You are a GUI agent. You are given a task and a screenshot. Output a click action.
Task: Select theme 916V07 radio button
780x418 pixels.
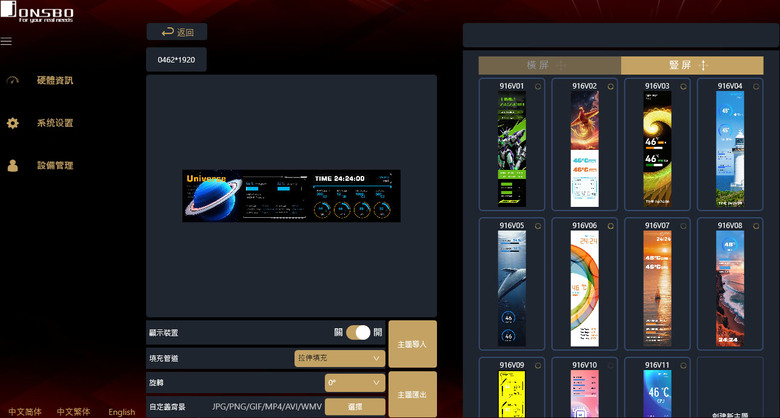(683, 225)
